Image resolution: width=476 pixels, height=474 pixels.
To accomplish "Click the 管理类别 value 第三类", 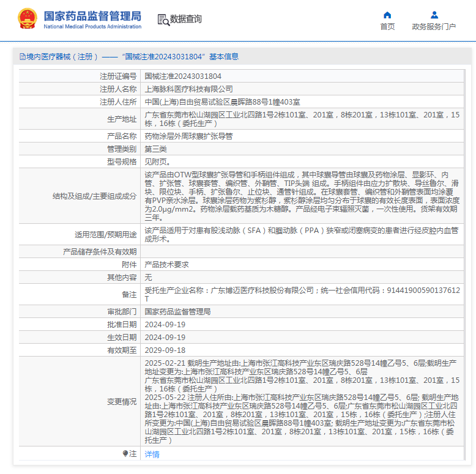I will point(156,149).
